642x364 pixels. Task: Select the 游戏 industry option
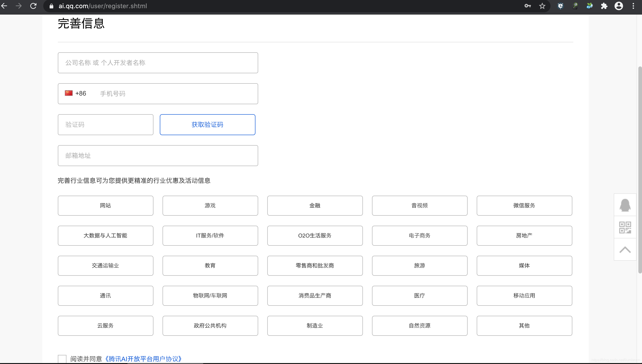click(210, 205)
